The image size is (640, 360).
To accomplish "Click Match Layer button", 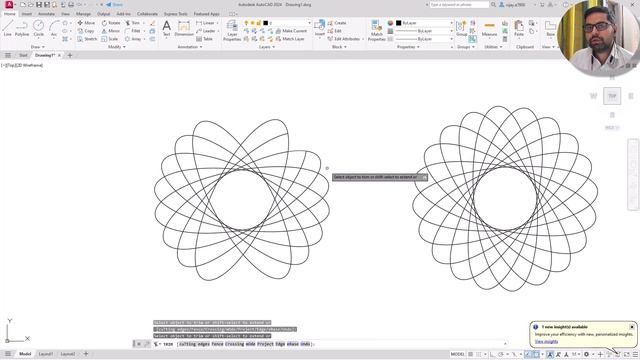I will pyautogui.click(x=290, y=39).
